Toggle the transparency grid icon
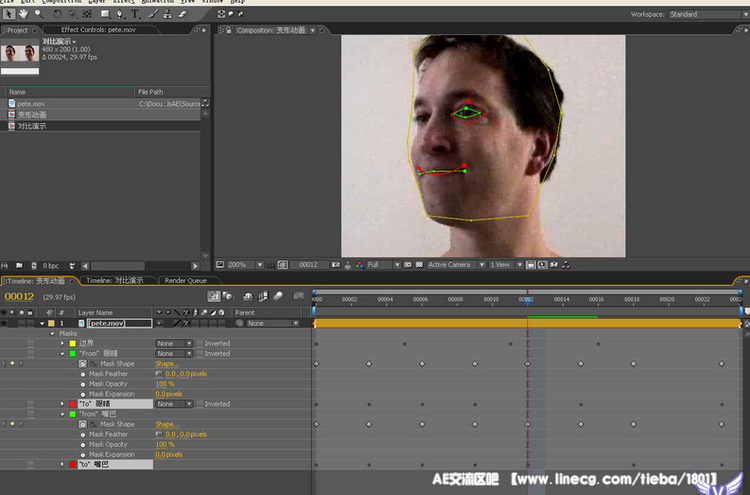The height and width of the screenshot is (495, 750). click(x=419, y=264)
